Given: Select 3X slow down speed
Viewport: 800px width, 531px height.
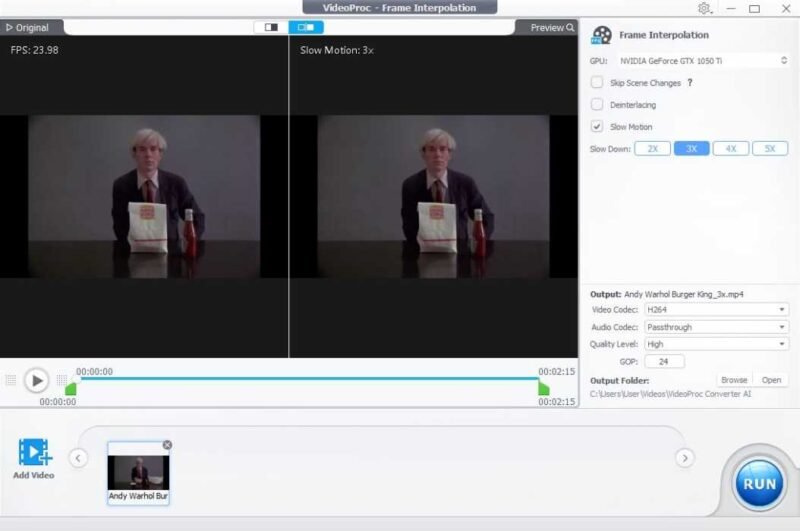Looking at the screenshot, I should pos(691,148).
